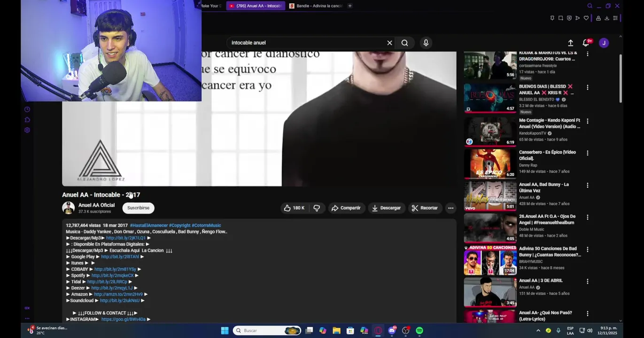Click the Descargar download button
Viewport: 644px width, 338px height.
point(386,208)
